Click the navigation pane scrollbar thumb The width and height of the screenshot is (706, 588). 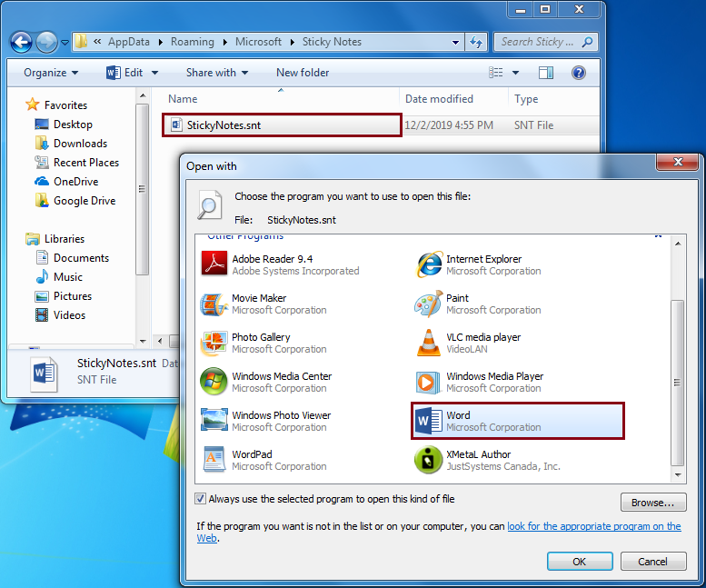pos(143,189)
